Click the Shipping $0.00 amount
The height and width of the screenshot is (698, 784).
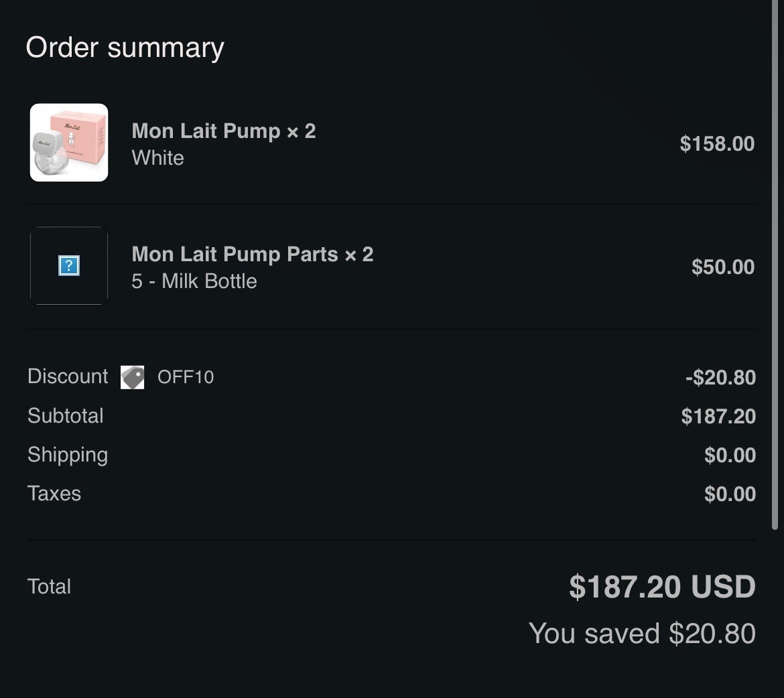(x=730, y=455)
